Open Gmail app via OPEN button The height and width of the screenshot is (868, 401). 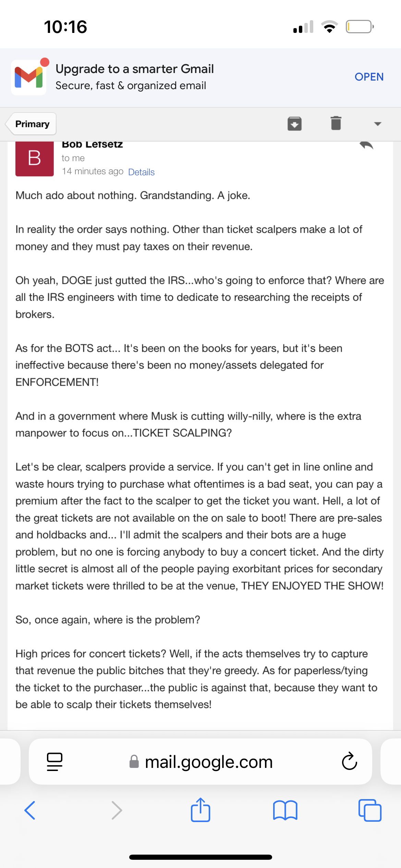pos(369,77)
